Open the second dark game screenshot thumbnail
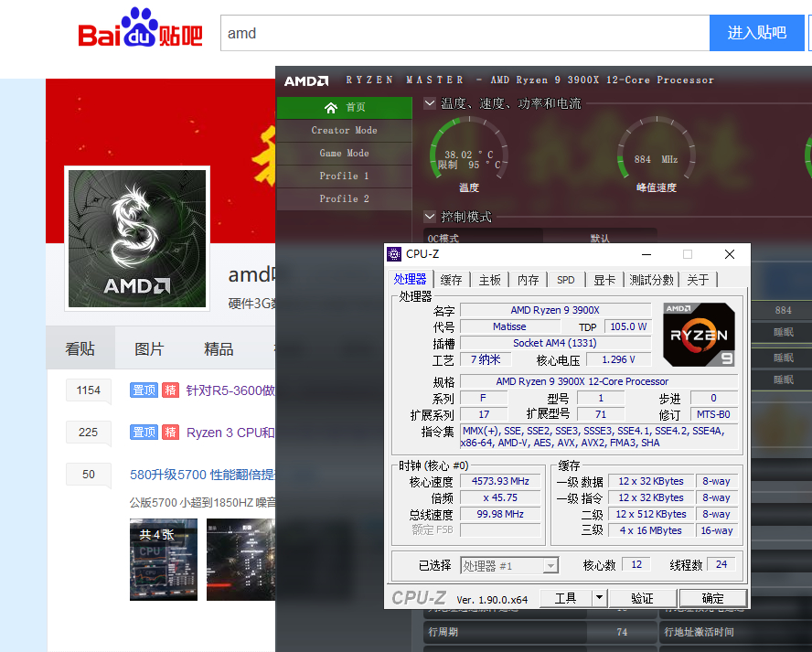The image size is (812, 652). [240, 560]
